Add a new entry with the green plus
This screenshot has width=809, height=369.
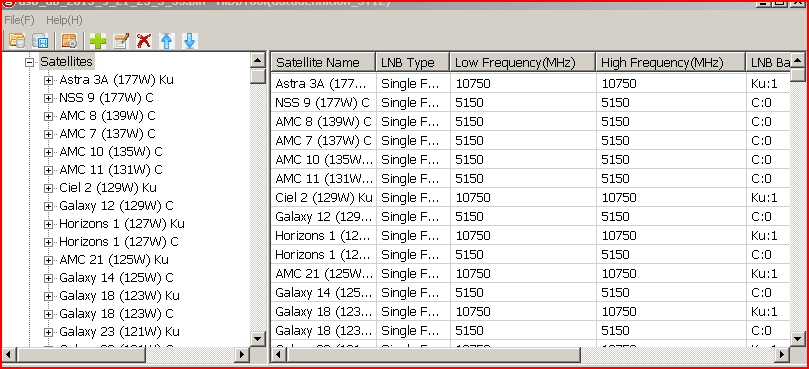[98, 41]
